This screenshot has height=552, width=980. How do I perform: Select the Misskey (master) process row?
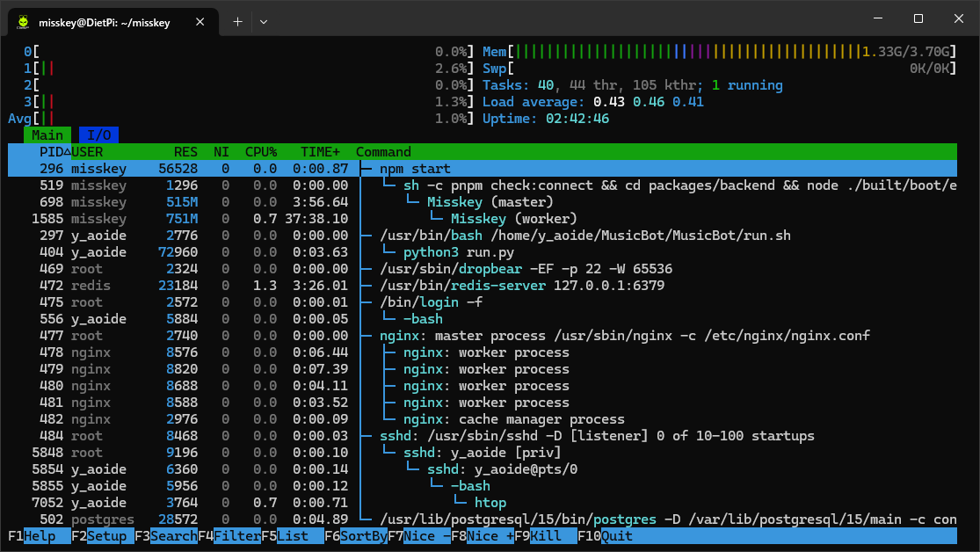(x=482, y=202)
